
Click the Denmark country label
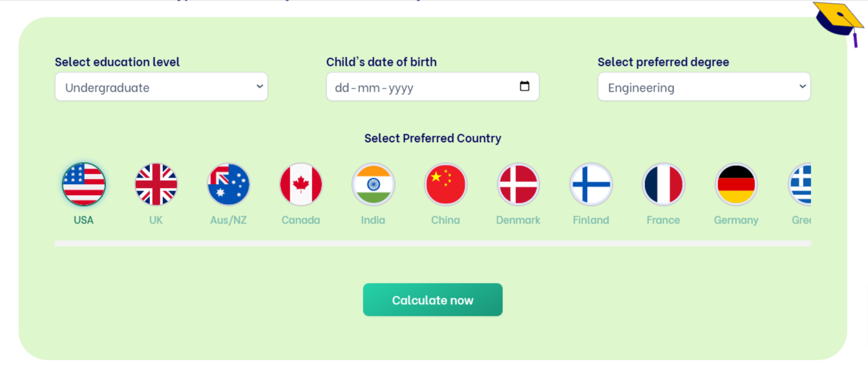[x=518, y=220]
